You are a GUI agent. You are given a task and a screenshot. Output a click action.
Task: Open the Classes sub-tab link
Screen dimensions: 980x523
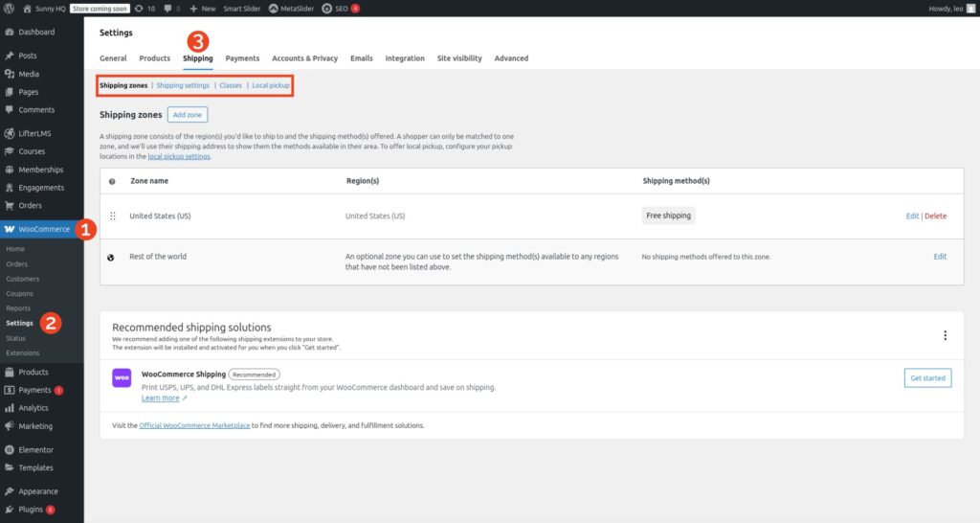point(231,85)
